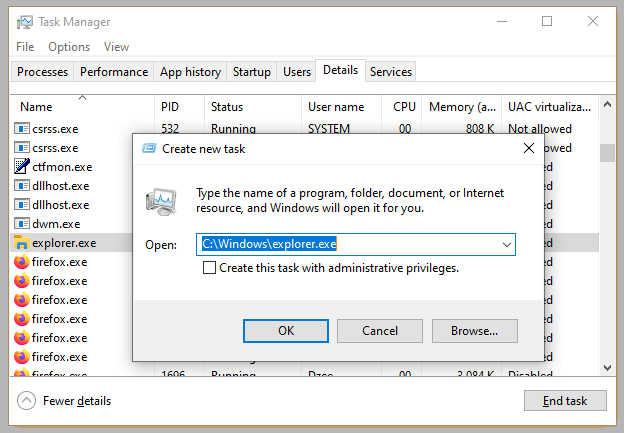
Task: Sort by the Name column header
Action: tap(82, 107)
